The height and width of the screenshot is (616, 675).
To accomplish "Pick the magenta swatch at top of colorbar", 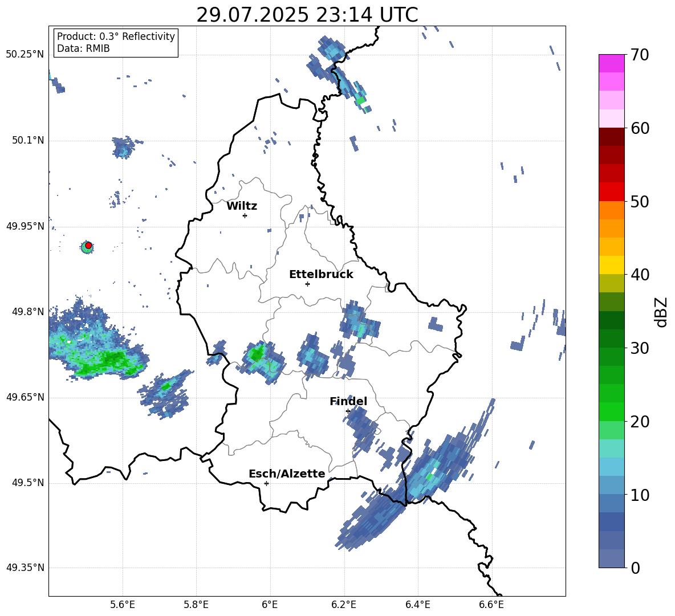I will 611,63.
